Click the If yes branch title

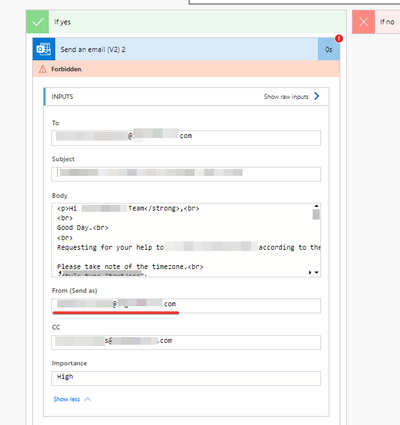pyautogui.click(x=62, y=22)
